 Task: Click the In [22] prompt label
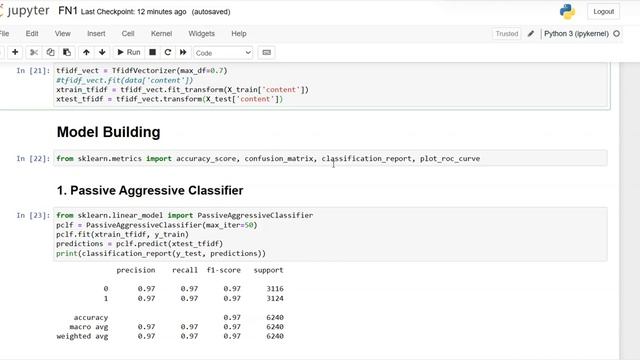tap(33, 158)
